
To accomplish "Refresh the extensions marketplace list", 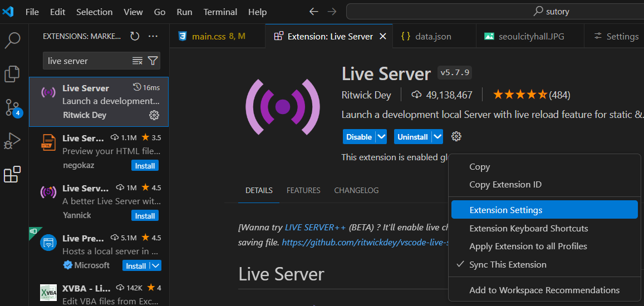I will click(135, 37).
